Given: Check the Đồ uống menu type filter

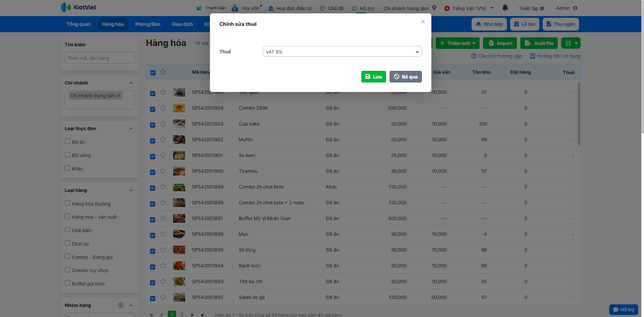Looking at the screenshot, I should (68, 154).
